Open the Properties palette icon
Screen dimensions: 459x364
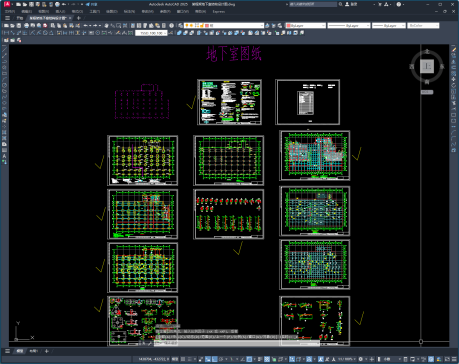click(133, 25)
